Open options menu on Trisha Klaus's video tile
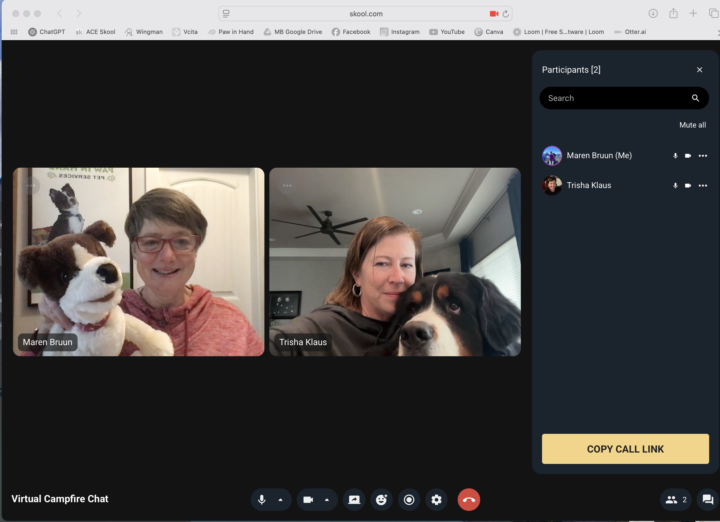Viewport: 720px width, 522px height. tap(287, 185)
